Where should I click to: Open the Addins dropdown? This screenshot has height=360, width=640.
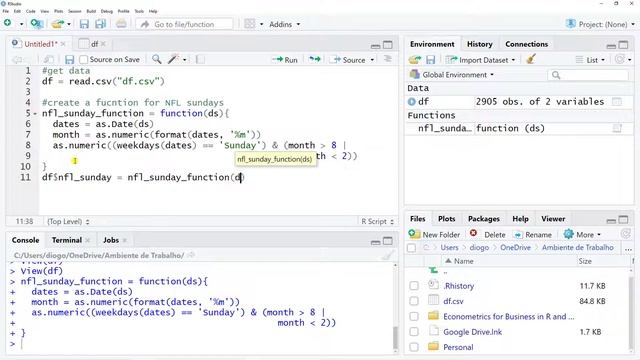284,24
